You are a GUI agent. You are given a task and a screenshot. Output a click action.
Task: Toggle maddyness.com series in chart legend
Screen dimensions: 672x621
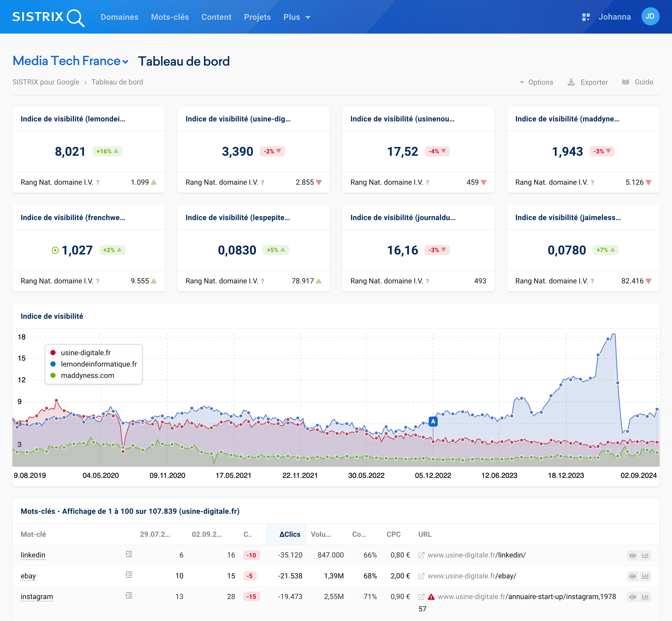click(x=82, y=376)
